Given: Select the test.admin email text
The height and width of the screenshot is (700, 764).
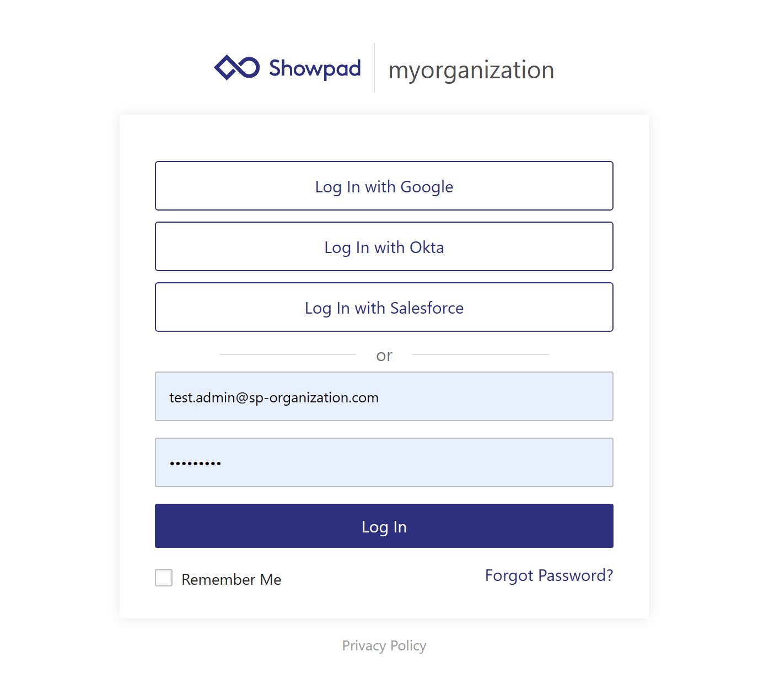Looking at the screenshot, I should tap(273, 397).
